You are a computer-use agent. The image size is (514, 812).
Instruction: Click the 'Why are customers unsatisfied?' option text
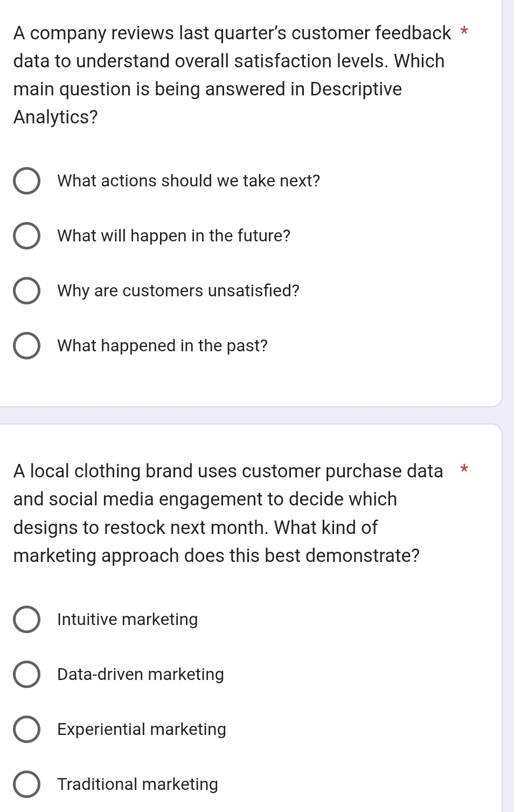pos(178,291)
